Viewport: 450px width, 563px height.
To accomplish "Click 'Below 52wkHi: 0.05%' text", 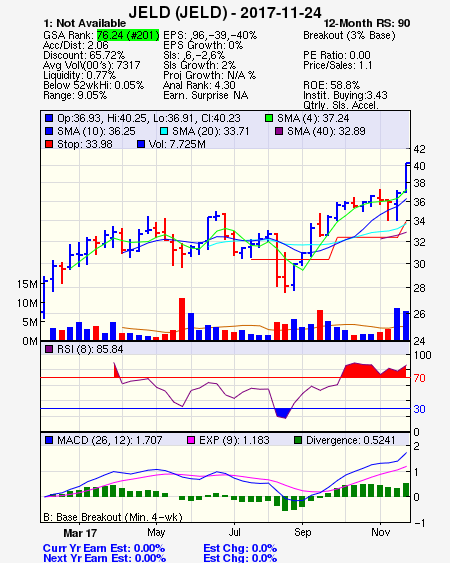I will pyautogui.click(x=93, y=85).
